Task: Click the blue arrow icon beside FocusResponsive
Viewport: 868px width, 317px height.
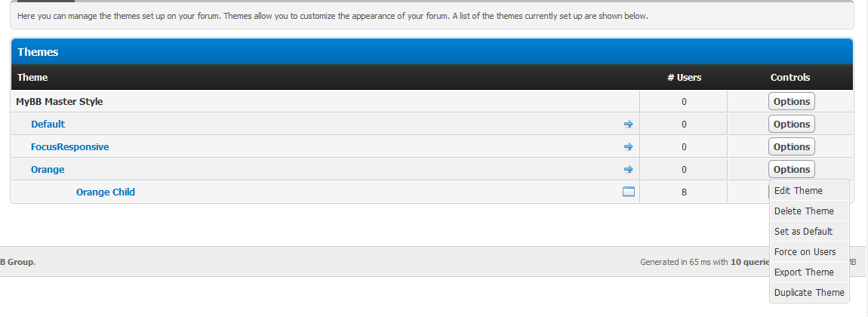Action: (628, 146)
